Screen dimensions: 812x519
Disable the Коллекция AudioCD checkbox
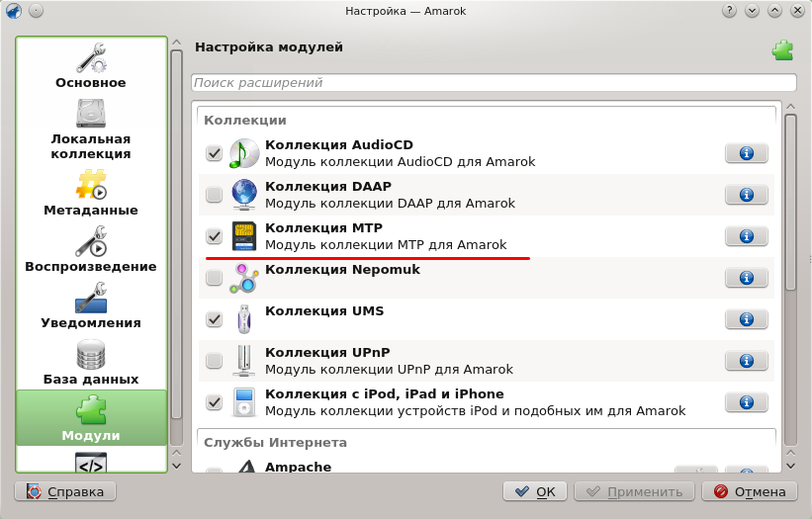click(214, 153)
